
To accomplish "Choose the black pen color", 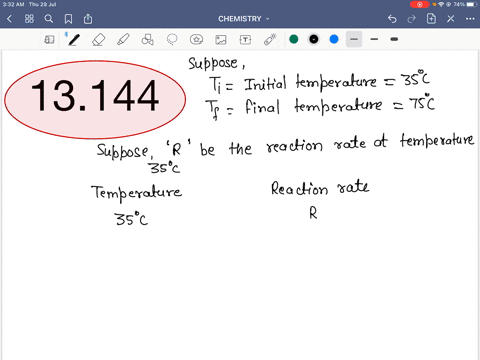I will (314, 39).
